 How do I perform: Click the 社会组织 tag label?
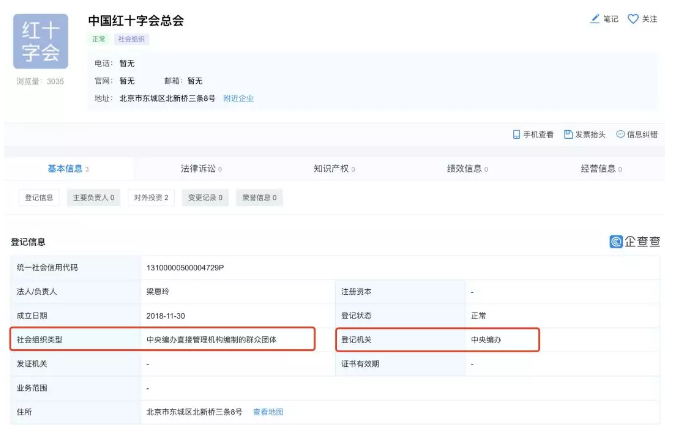click(132, 39)
